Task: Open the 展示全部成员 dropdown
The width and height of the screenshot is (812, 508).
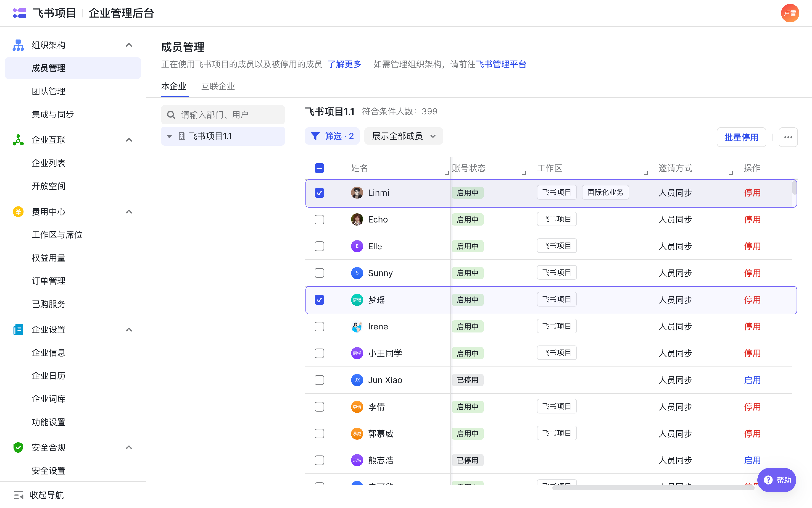Action: (x=404, y=136)
